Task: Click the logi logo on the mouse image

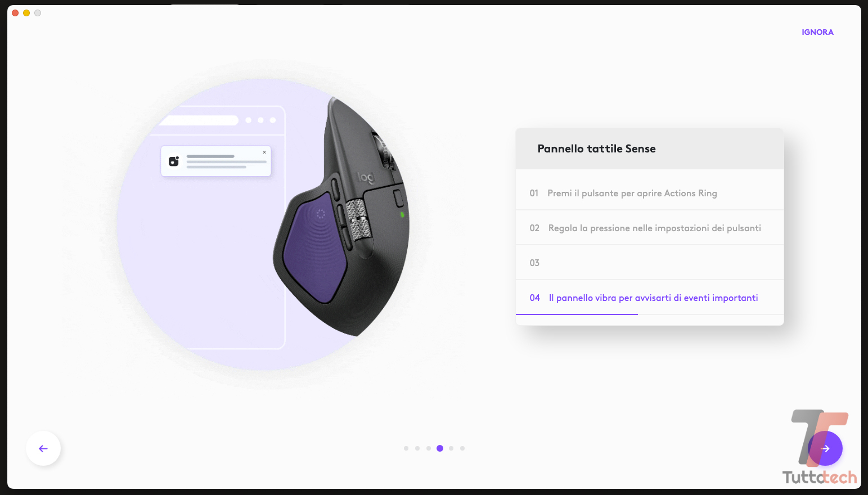Action: 366,178
